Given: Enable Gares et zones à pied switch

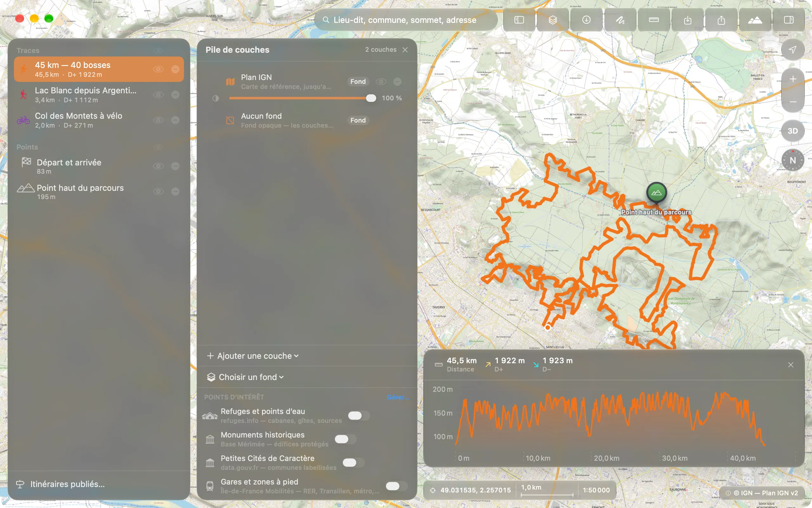Looking at the screenshot, I should pyautogui.click(x=396, y=486).
